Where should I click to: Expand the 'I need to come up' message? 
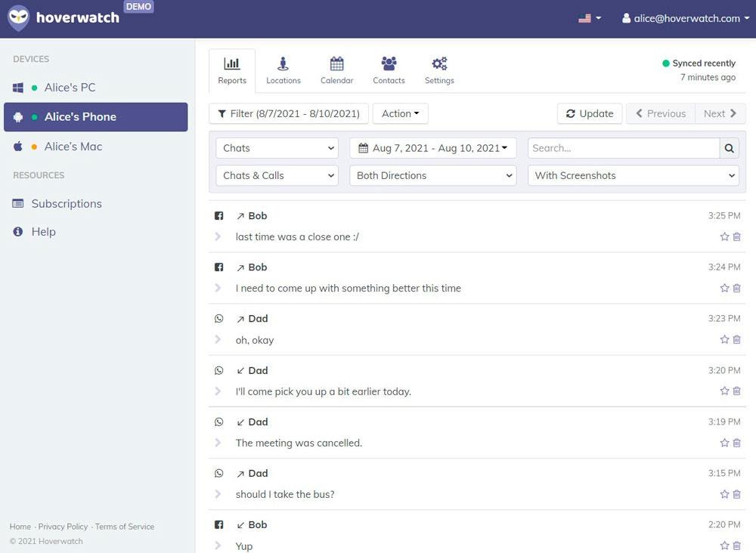pyautogui.click(x=218, y=288)
